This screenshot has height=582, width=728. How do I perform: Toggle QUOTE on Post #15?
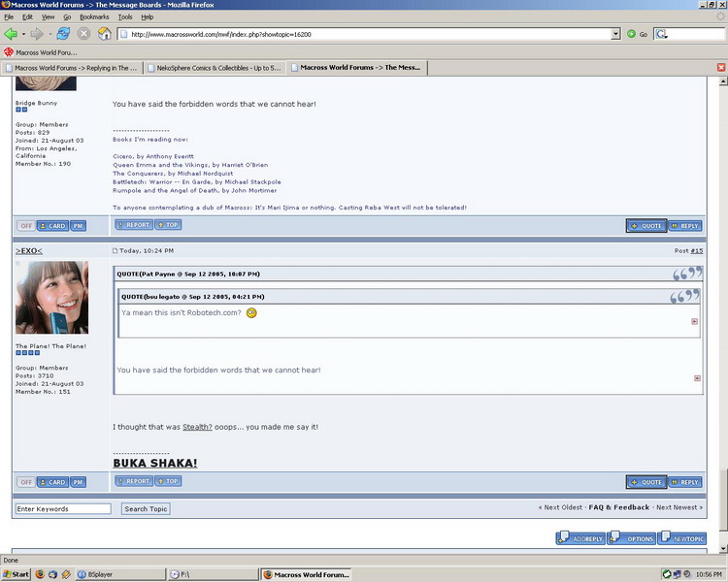tap(646, 482)
